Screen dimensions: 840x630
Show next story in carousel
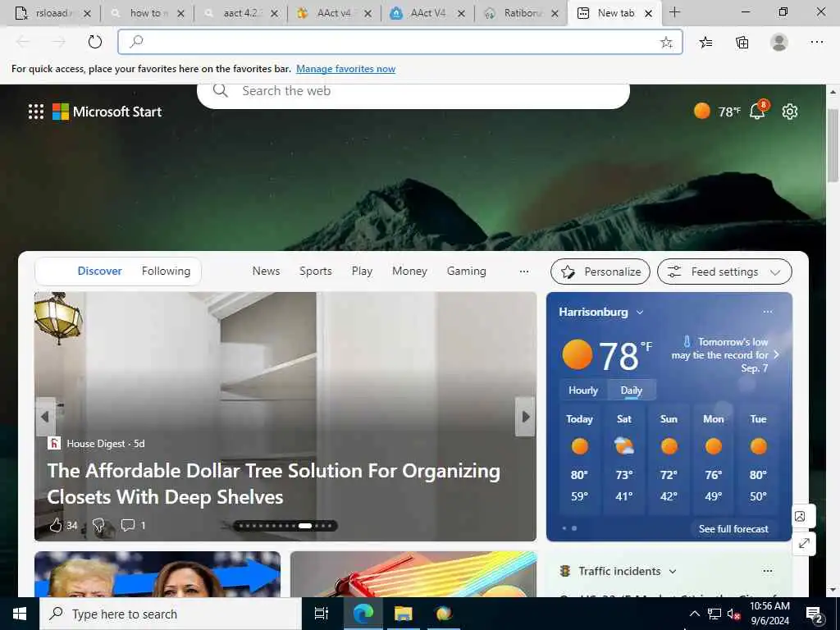click(526, 416)
